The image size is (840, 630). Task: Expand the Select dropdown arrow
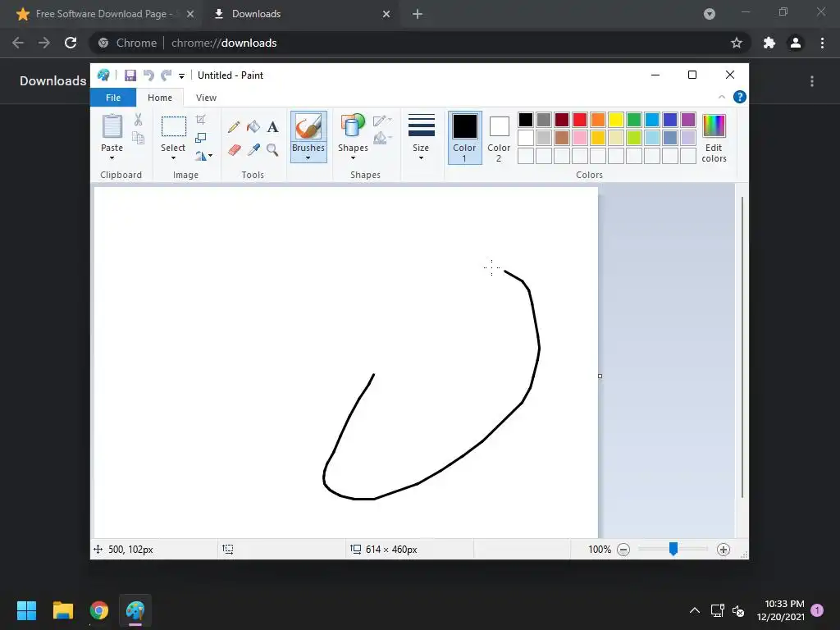174,158
